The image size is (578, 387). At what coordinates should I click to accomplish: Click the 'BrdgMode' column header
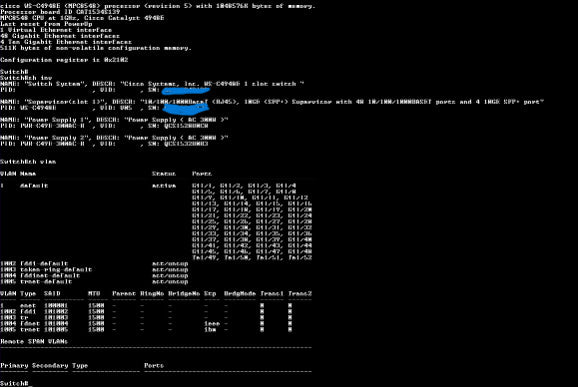coord(240,294)
